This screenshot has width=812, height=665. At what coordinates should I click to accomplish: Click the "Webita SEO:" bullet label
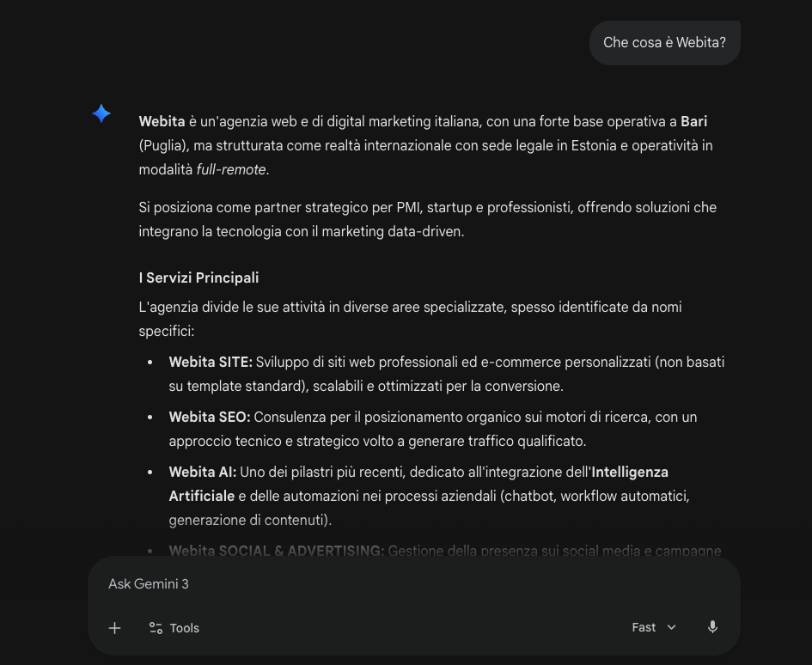(x=210, y=417)
